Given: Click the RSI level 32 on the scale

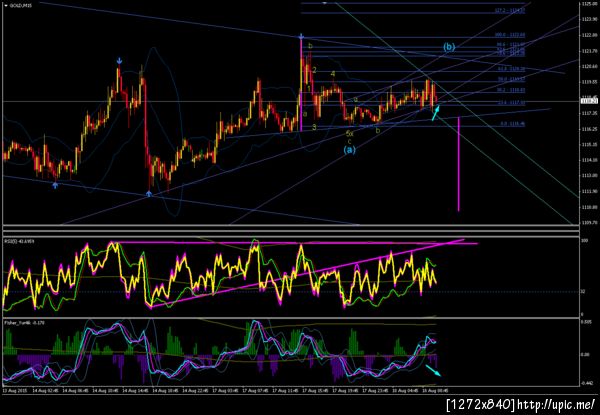Looking at the screenshot, I should 583,291.
